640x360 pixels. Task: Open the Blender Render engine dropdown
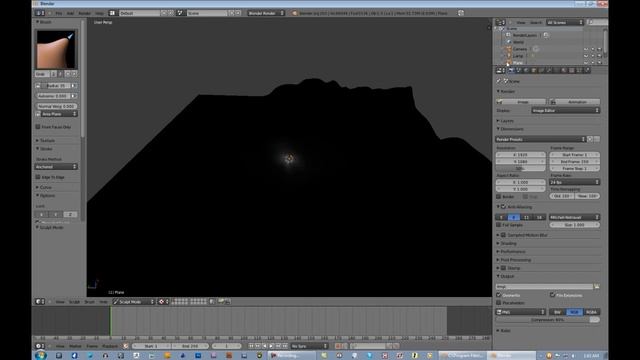pos(266,13)
